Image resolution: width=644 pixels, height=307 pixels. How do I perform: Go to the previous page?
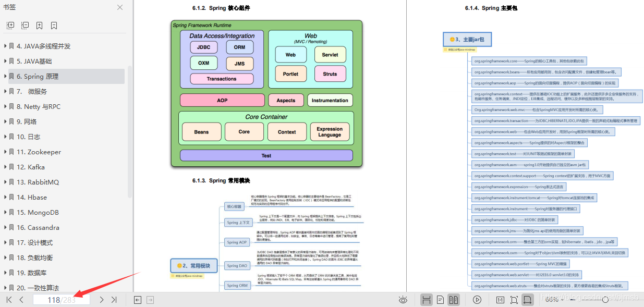click(21, 300)
